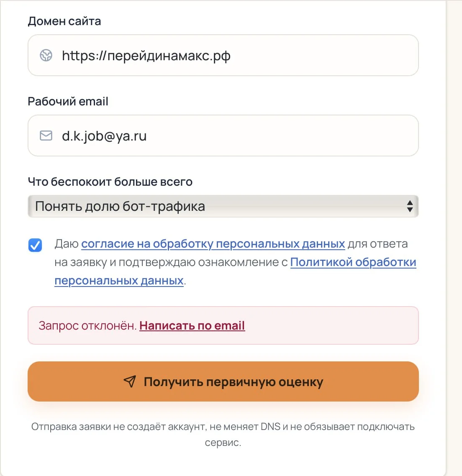Click the 'Получить первичную оценку' button
Viewport: 462px width, 476px height.
[223, 381]
